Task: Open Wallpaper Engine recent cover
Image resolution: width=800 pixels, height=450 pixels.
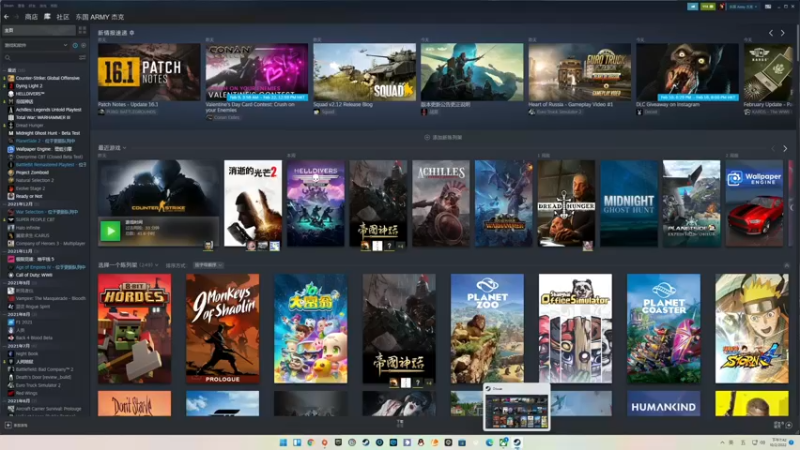Action: click(754, 204)
